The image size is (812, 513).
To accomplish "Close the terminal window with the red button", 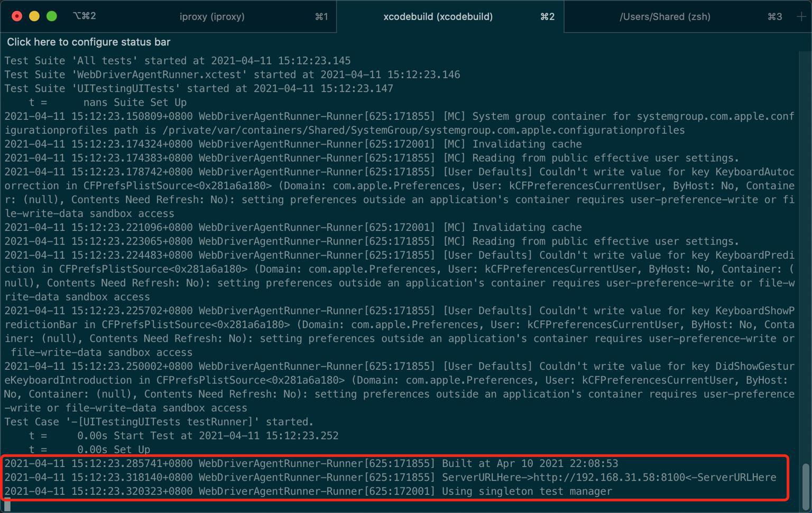I will pos(17,16).
